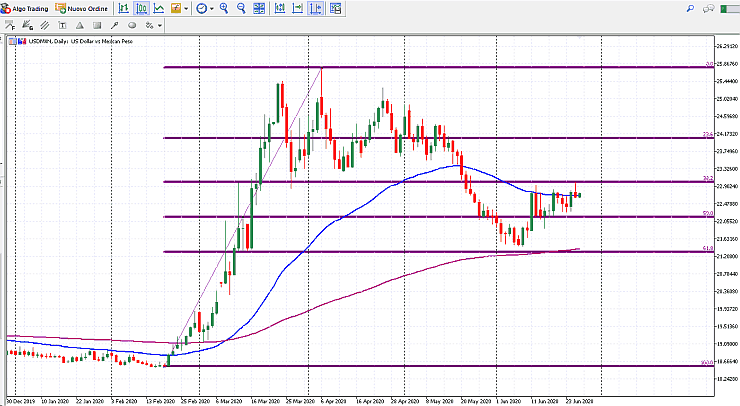Pick the equidistant channel drawing tool

coord(45,25)
